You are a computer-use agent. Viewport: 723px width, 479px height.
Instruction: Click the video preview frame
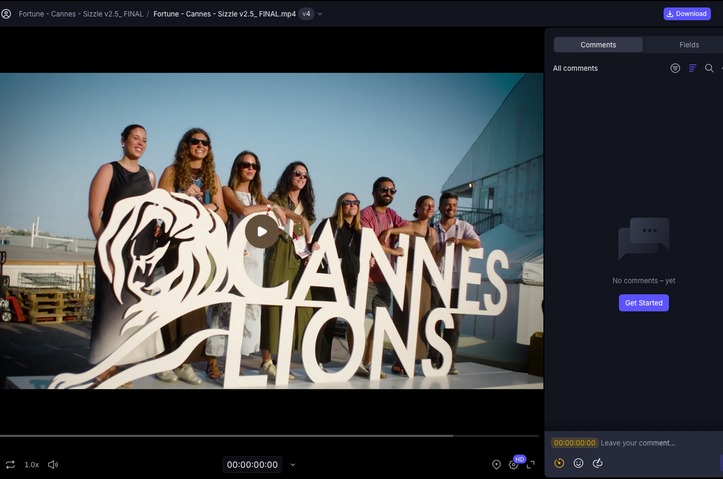(x=272, y=231)
